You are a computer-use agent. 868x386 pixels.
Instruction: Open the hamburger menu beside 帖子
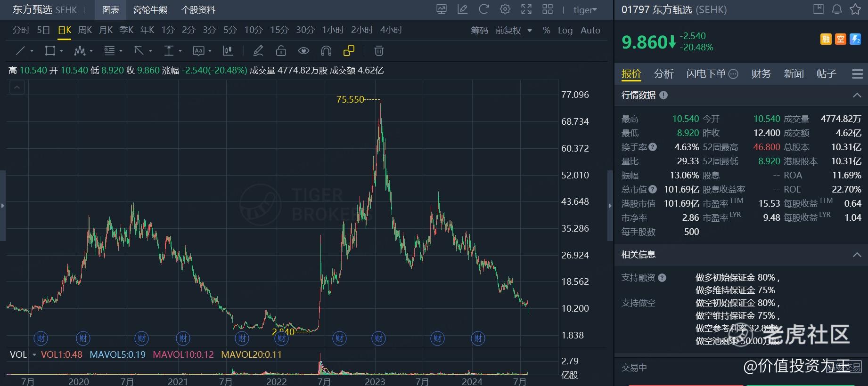pyautogui.click(x=858, y=74)
